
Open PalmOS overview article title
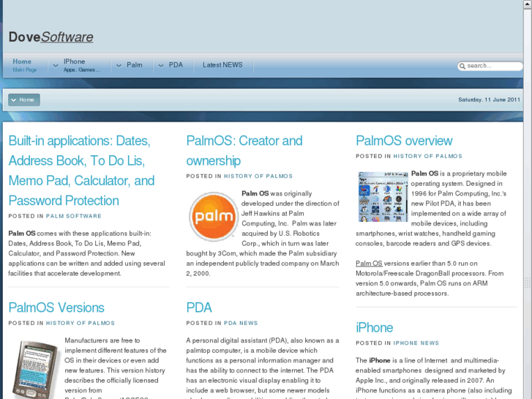coord(404,141)
